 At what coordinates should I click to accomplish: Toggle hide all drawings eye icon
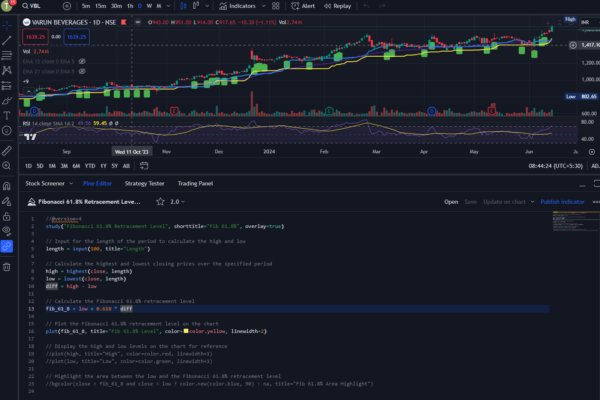pos(7,230)
